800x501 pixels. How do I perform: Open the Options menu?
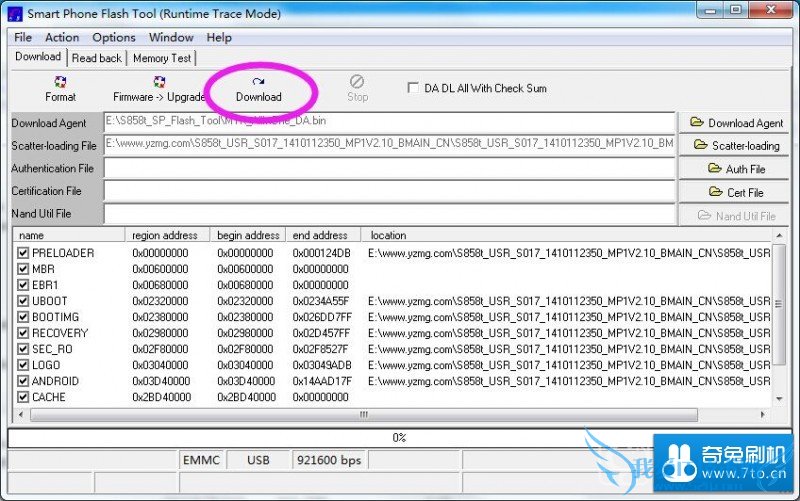click(x=114, y=37)
